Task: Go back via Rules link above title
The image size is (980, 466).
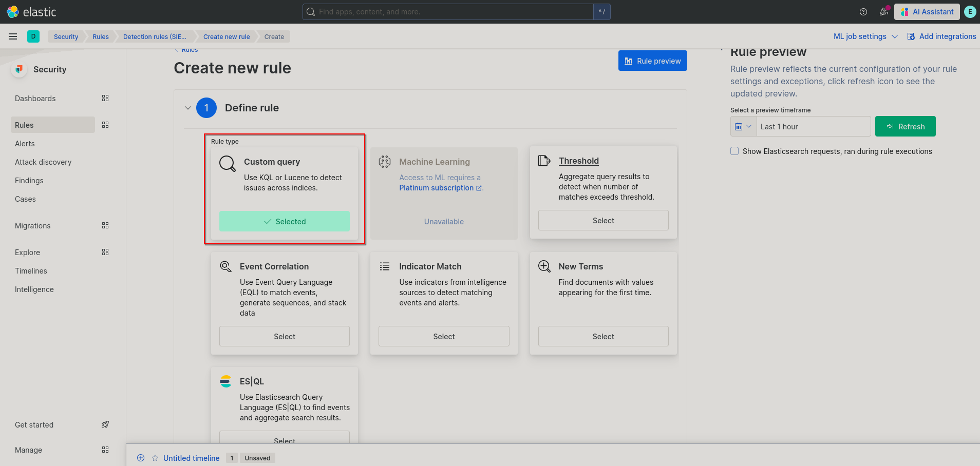Action: pos(186,50)
